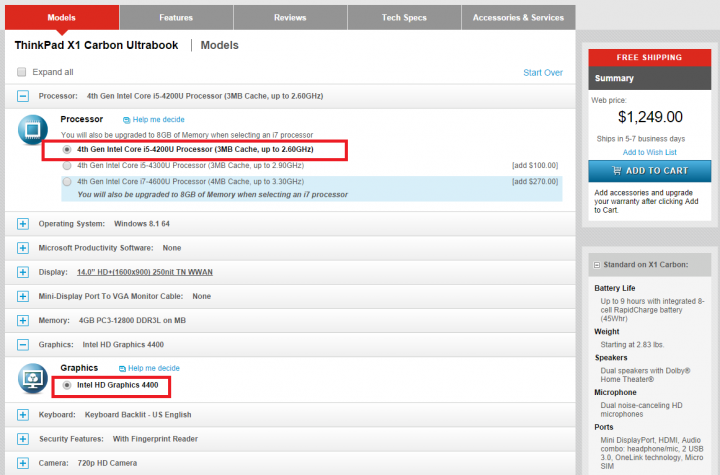Collapse the 'Standard on X1 Carbon' minus icon
Screen dimensions: 720x475
pos(596,265)
